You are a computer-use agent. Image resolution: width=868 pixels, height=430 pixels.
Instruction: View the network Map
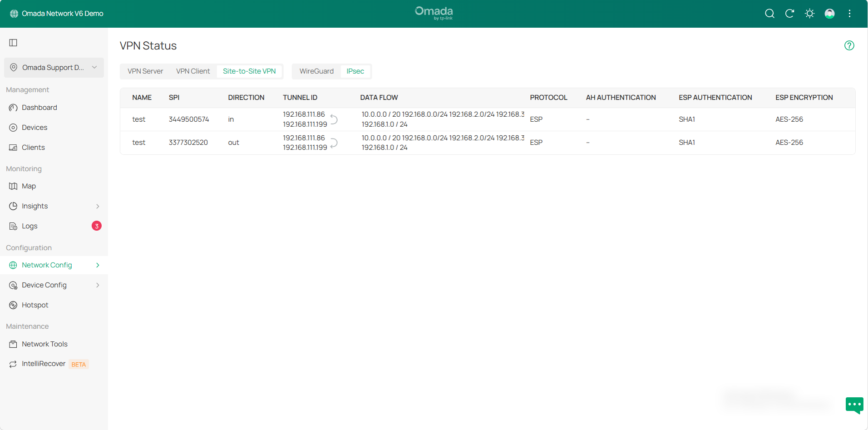tap(29, 186)
